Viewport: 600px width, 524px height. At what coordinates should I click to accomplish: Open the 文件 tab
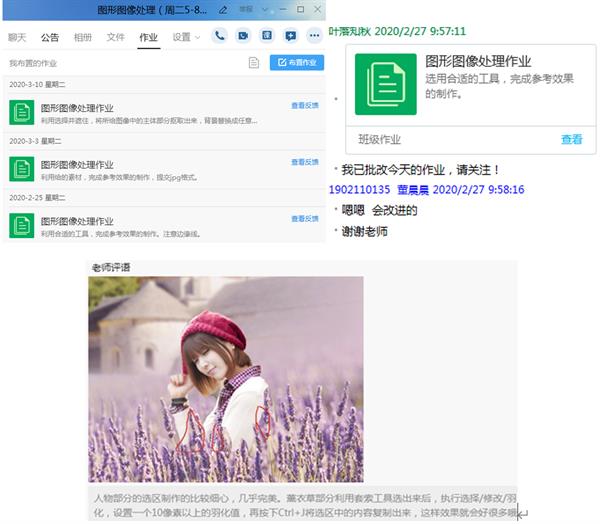tap(115, 37)
